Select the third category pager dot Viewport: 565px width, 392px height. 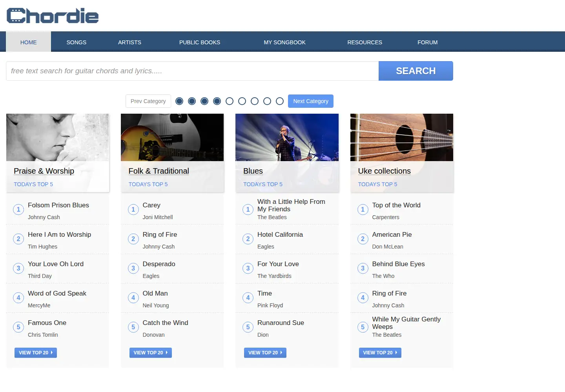204,101
